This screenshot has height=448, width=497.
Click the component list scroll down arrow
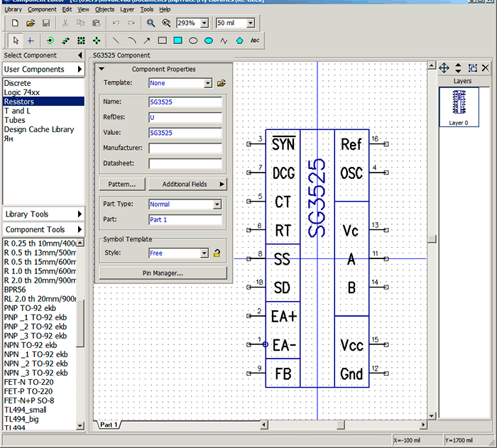click(x=80, y=426)
